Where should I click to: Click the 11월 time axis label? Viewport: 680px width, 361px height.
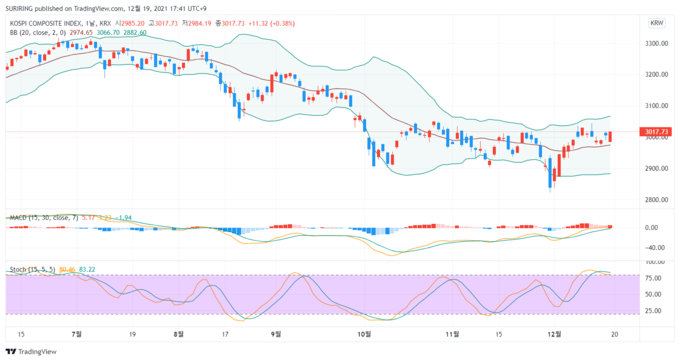tap(452, 334)
